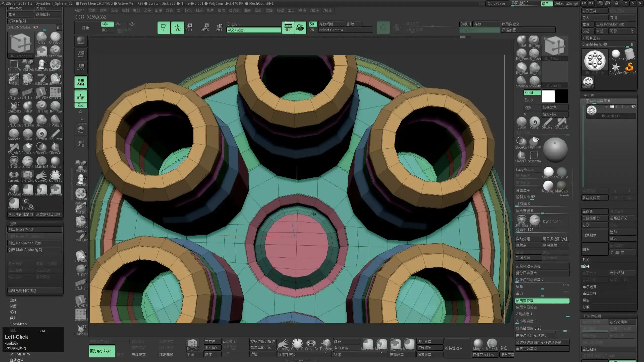The image size is (644, 362).
Task: Click the camera icon in top toolbar
Action: [300, 27]
